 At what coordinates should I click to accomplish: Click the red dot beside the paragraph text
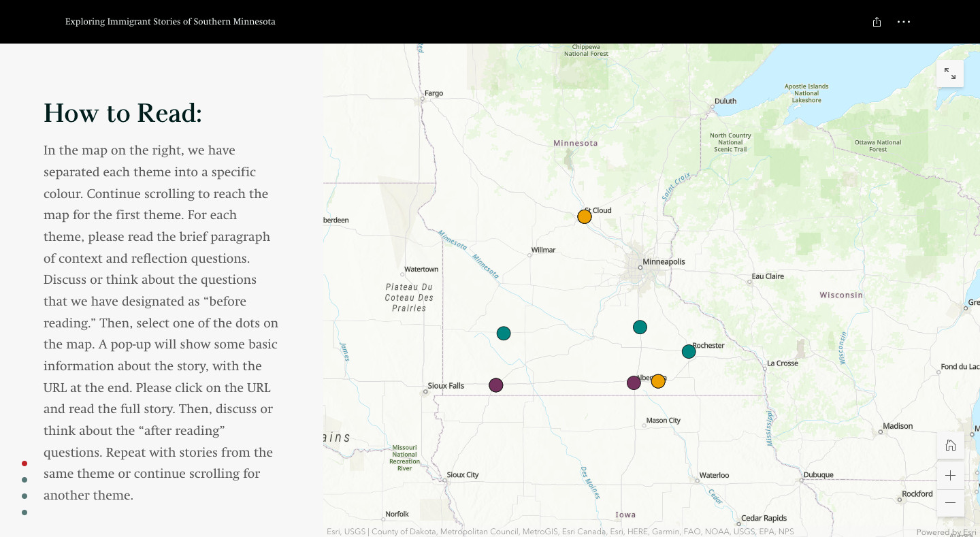24,463
